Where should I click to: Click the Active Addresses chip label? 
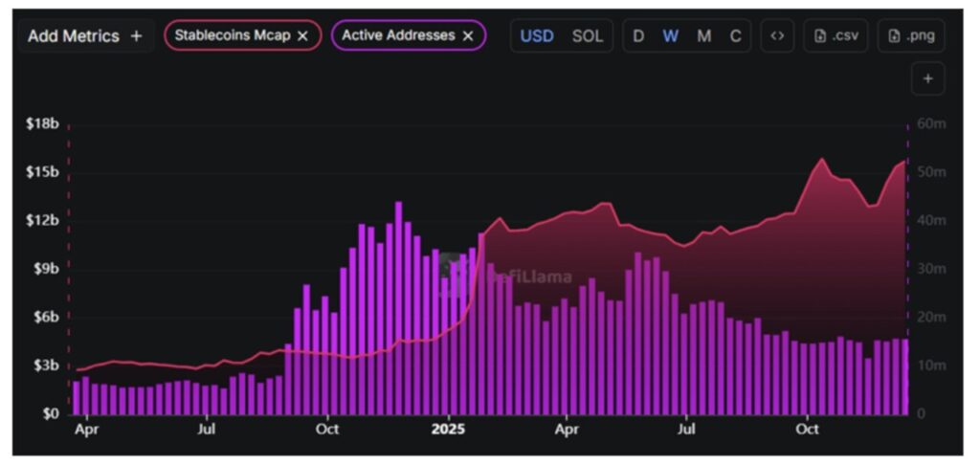pos(398,35)
